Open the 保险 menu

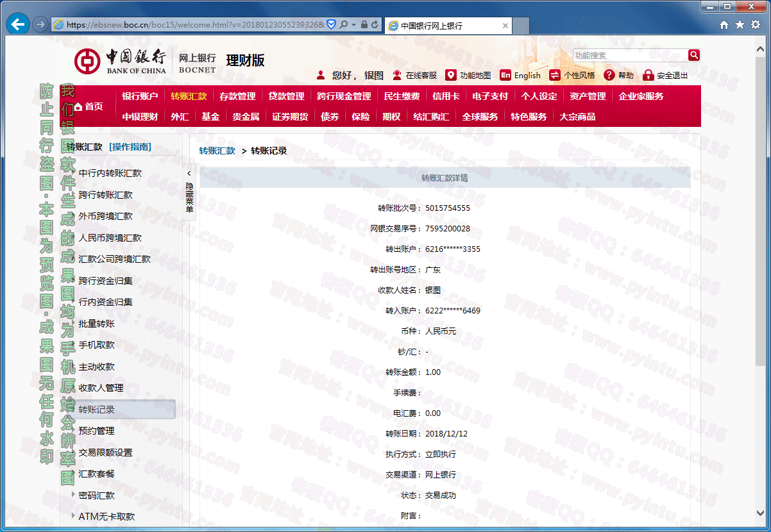click(360, 117)
